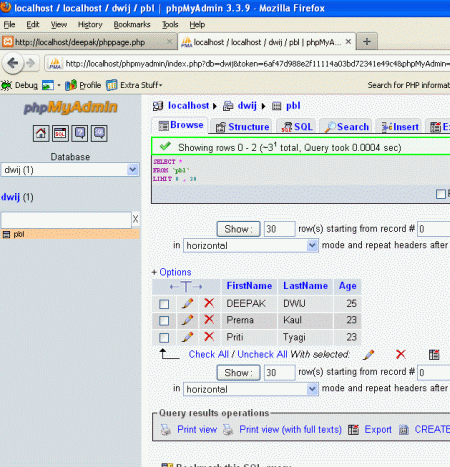The image size is (450, 467).
Task: Click the pbl table icon in sidebar
Action: tap(6, 234)
